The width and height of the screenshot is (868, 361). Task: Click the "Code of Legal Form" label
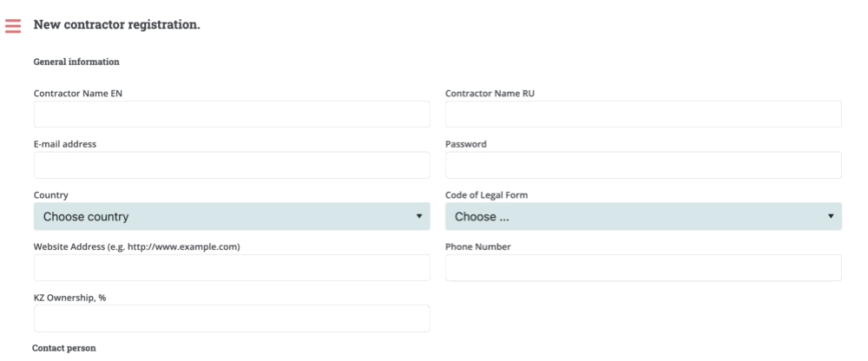pyautogui.click(x=486, y=195)
